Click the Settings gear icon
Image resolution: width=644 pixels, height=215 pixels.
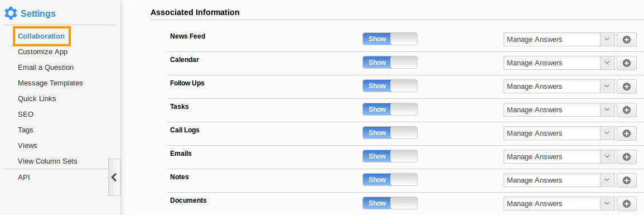(11, 13)
